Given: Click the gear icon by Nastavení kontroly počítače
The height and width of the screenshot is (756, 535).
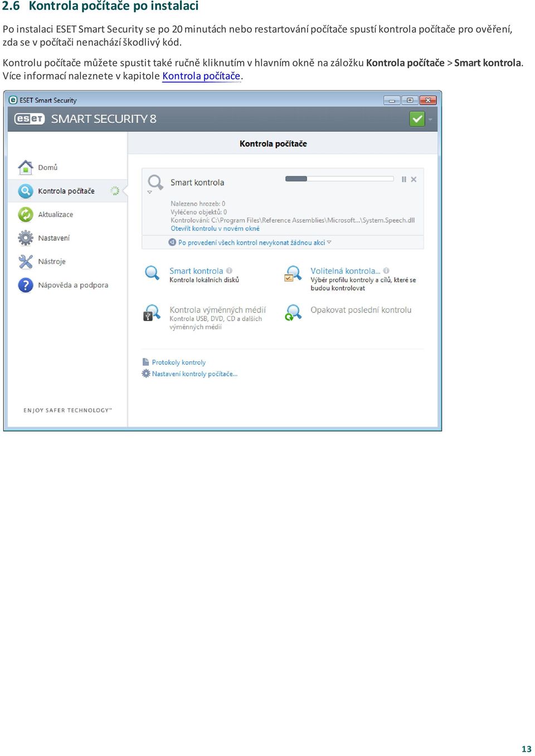Looking at the screenshot, I should [146, 374].
